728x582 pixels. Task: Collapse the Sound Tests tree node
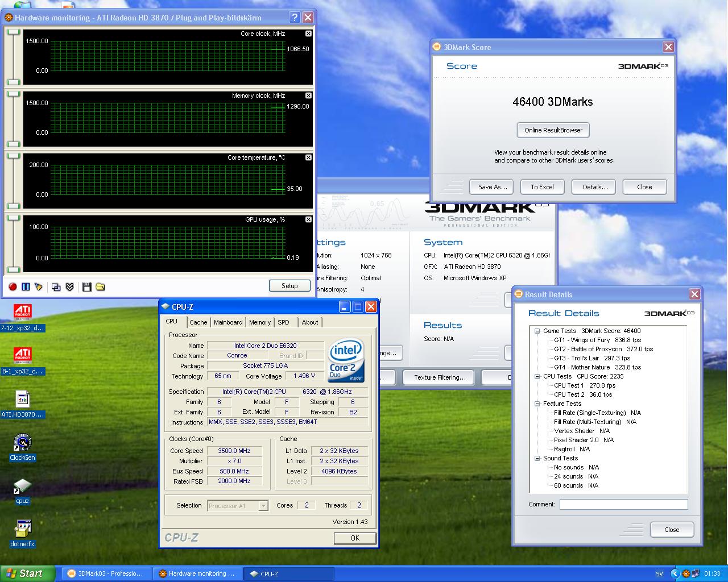tap(537, 458)
